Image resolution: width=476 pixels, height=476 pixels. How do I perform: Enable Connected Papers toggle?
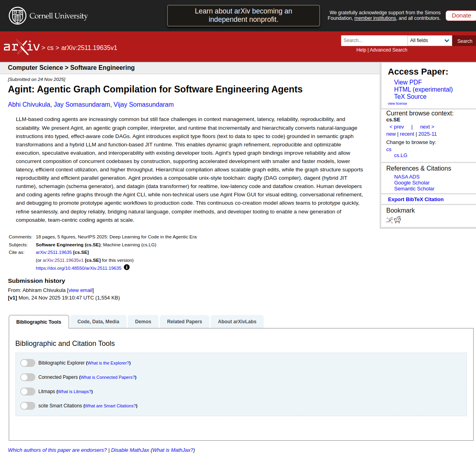[x=28, y=377]
